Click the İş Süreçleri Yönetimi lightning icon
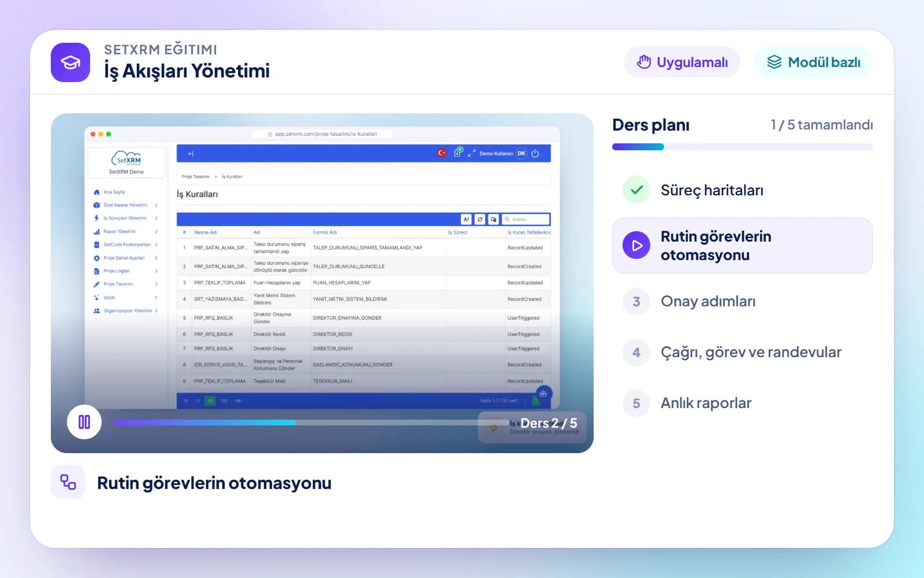The height and width of the screenshot is (578, 924). 96,218
